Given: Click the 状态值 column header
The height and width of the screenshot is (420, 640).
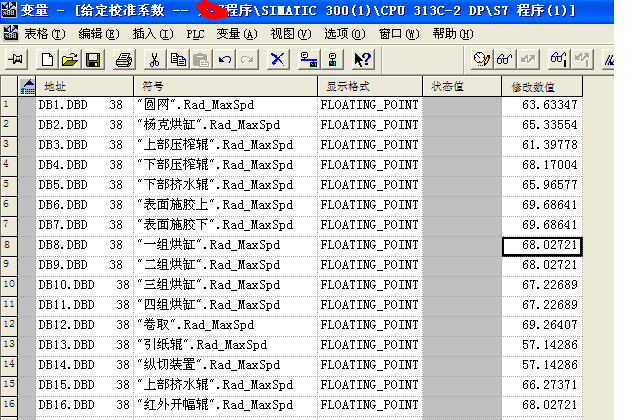Looking at the screenshot, I should coord(462,87).
